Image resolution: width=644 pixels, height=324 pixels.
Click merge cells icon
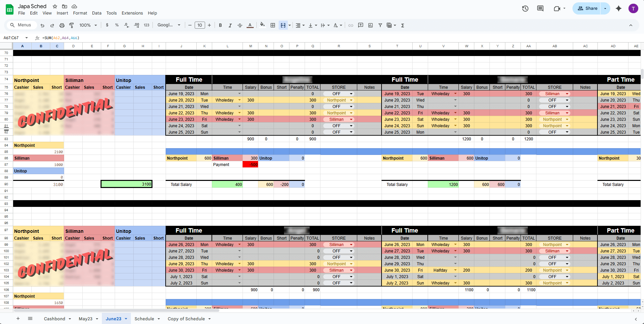tap(283, 25)
